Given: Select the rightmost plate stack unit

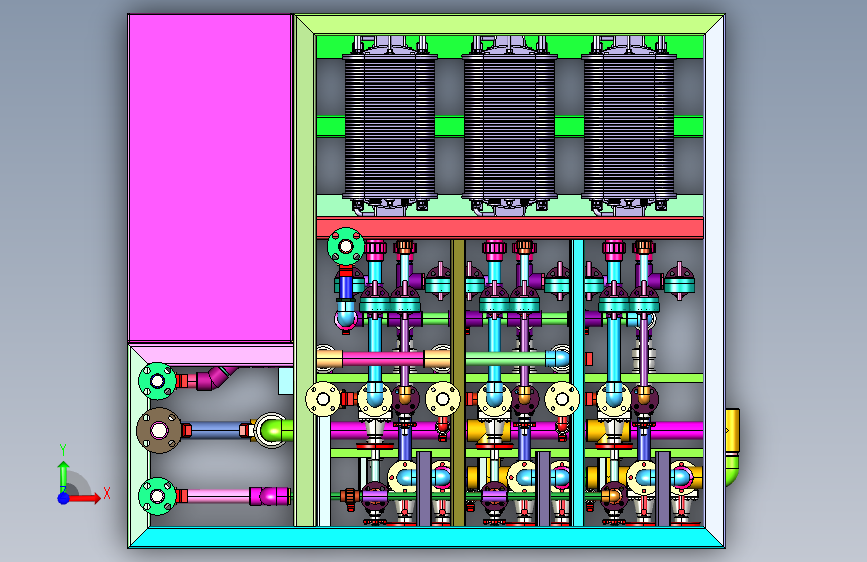Looking at the screenshot, I should (x=629, y=124).
